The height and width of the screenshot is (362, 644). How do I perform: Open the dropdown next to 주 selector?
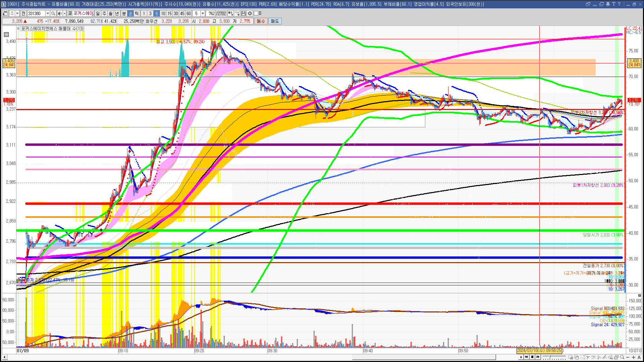tap(17, 13)
